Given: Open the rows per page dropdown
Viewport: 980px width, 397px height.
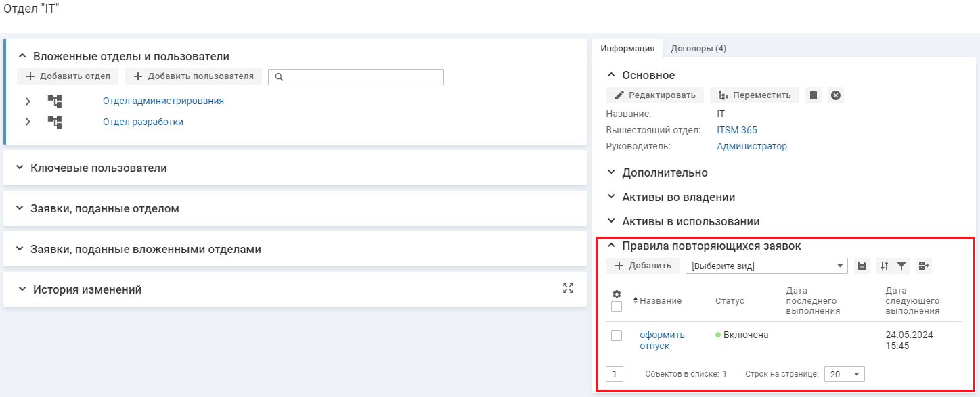Looking at the screenshot, I should click(844, 374).
